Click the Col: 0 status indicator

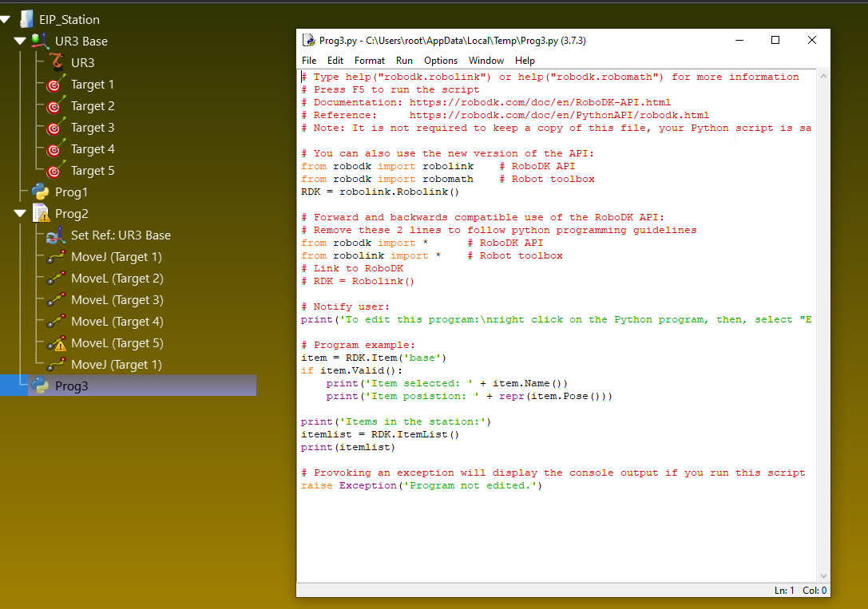coord(814,590)
